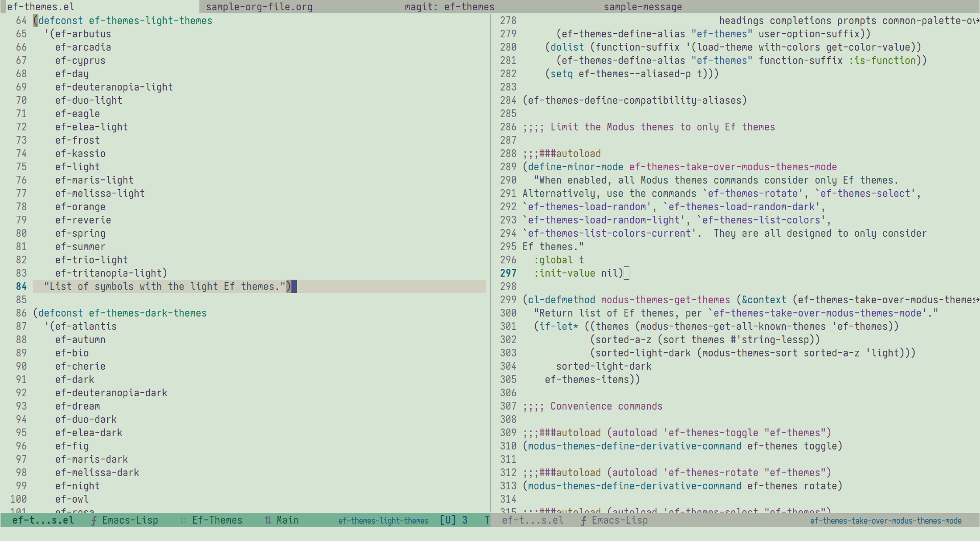The height and width of the screenshot is (541, 980).
Task: Click modus-themes-get-themes method name
Action: tap(666, 300)
